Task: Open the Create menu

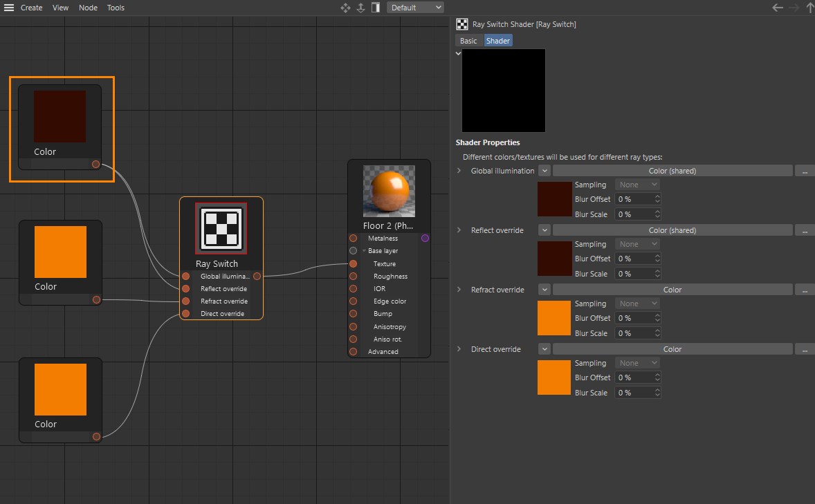Action: click(x=31, y=8)
